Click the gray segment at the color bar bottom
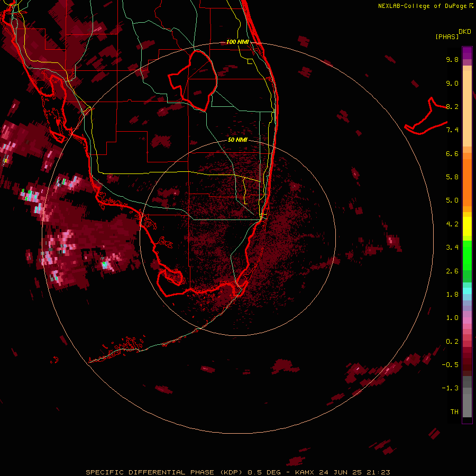 pyautogui.click(x=467, y=404)
